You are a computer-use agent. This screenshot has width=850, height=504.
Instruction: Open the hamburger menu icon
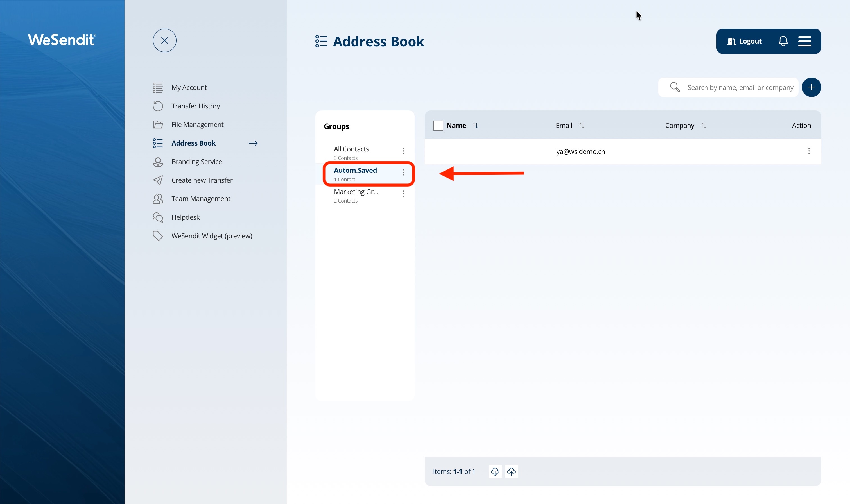(804, 41)
